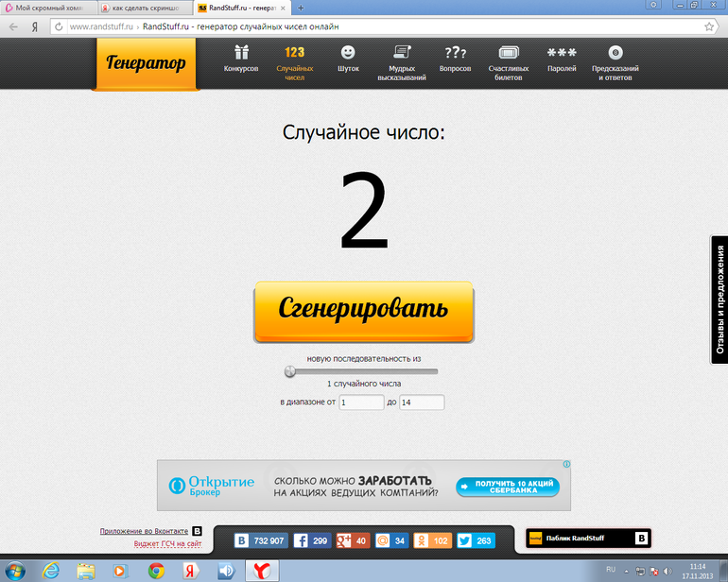Focus the range start field 'от'

[361, 402]
